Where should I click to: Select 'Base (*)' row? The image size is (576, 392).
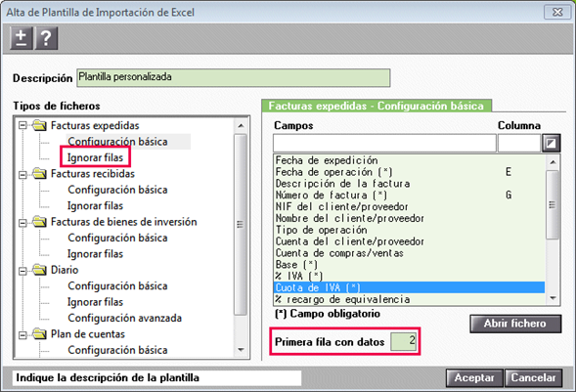(x=409, y=264)
